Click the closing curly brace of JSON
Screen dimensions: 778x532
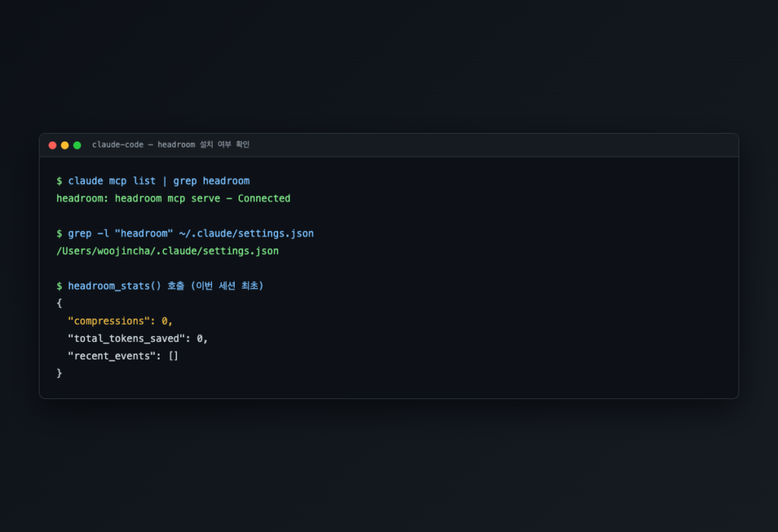[59, 373]
